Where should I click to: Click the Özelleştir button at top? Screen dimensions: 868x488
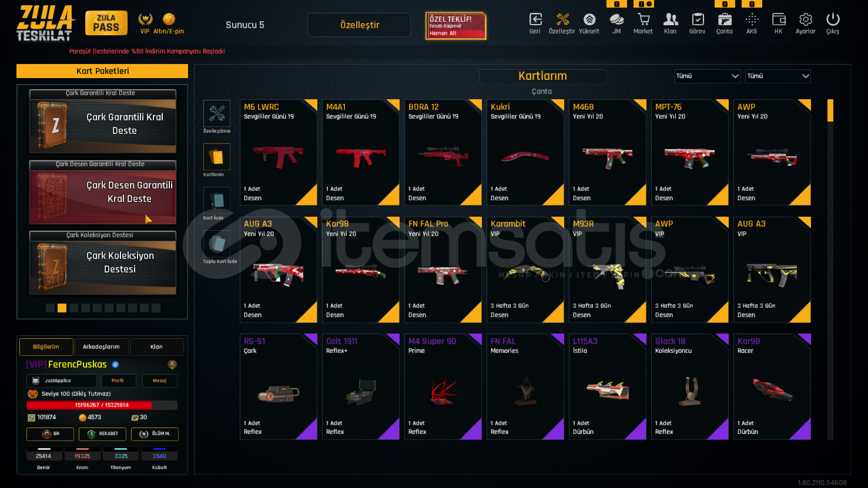359,25
